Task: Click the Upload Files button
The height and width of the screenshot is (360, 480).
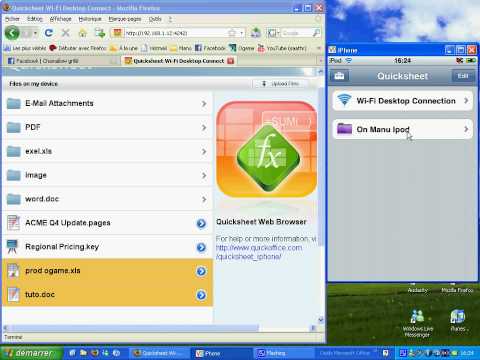Action: (280, 84)
